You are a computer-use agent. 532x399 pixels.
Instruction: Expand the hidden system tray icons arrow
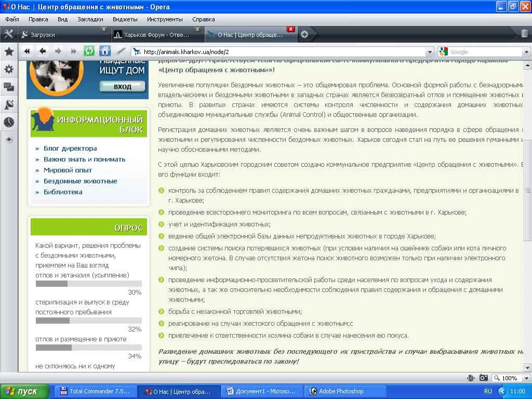[x=502, y=391]
